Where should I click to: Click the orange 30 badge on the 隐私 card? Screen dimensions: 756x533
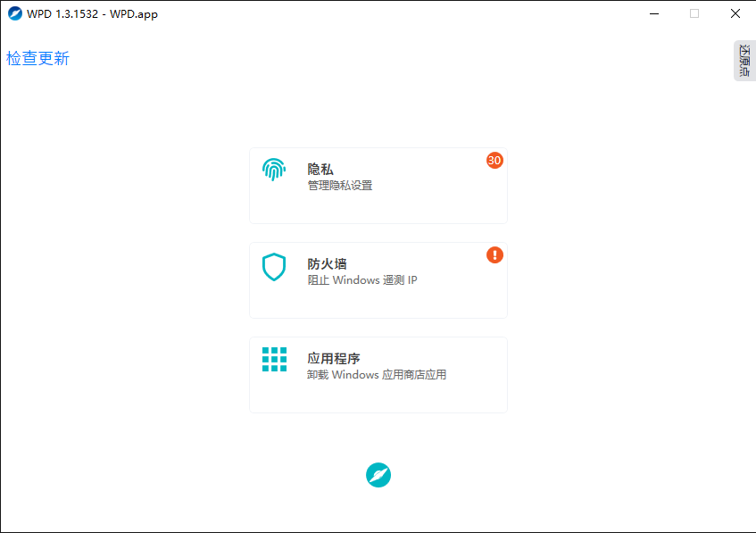494,160
